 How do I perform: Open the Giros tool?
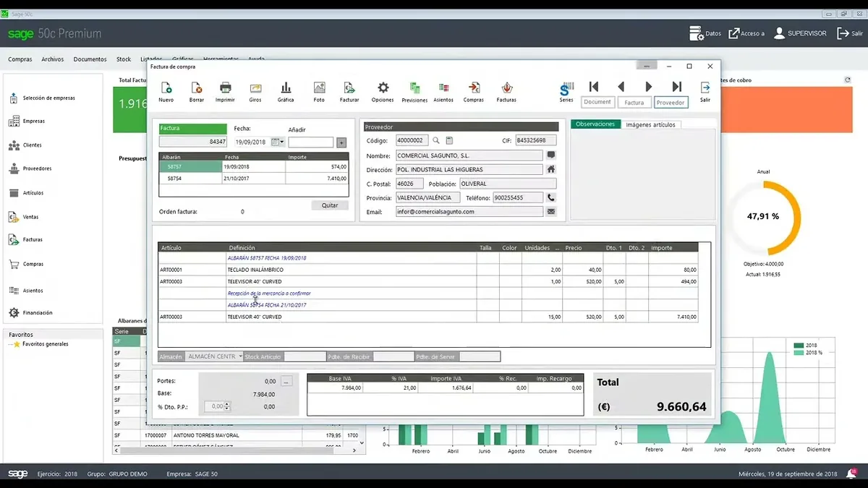coord(255,87)
